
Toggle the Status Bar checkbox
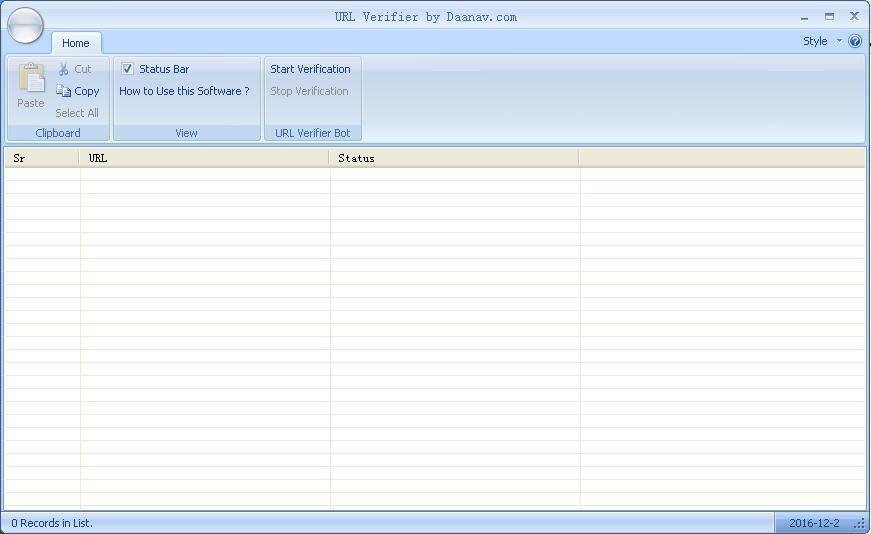pyautogui.click(x=128, y=69)
